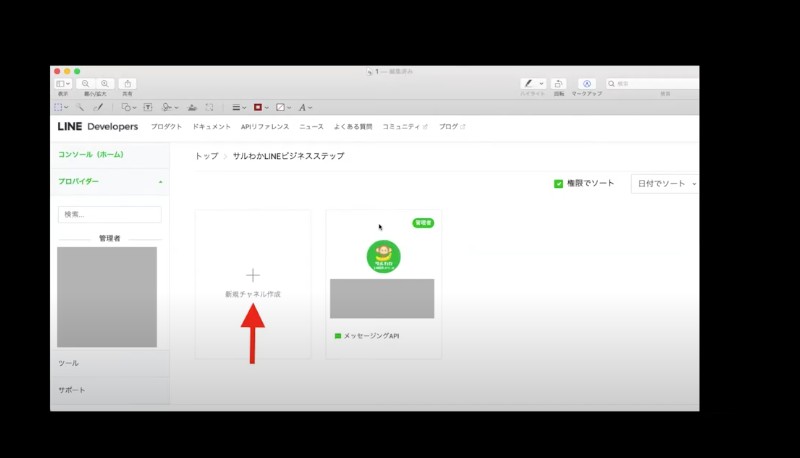
Task: Focus the Preview toolbar search field
Action: (653, 84)
